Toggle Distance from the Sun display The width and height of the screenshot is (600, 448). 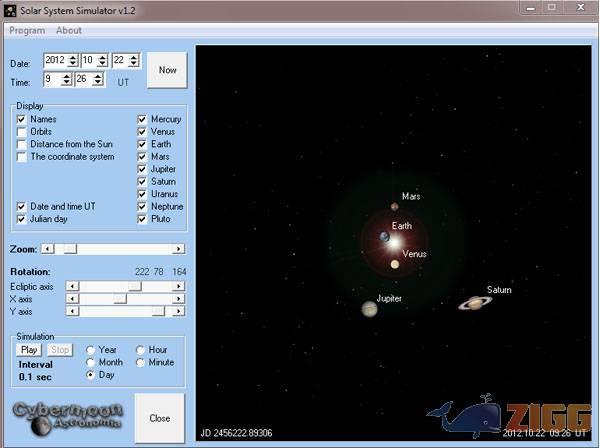click(22, 144)
